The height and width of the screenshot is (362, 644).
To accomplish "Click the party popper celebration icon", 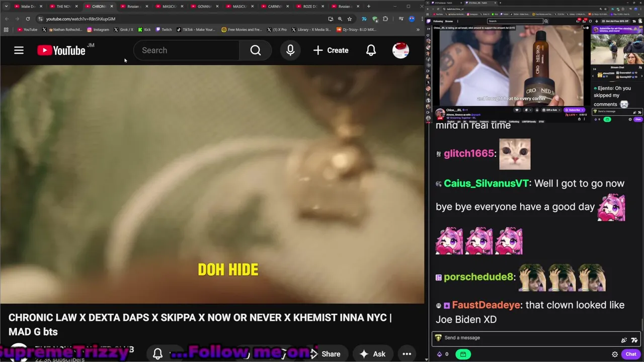I will [624, 340].
